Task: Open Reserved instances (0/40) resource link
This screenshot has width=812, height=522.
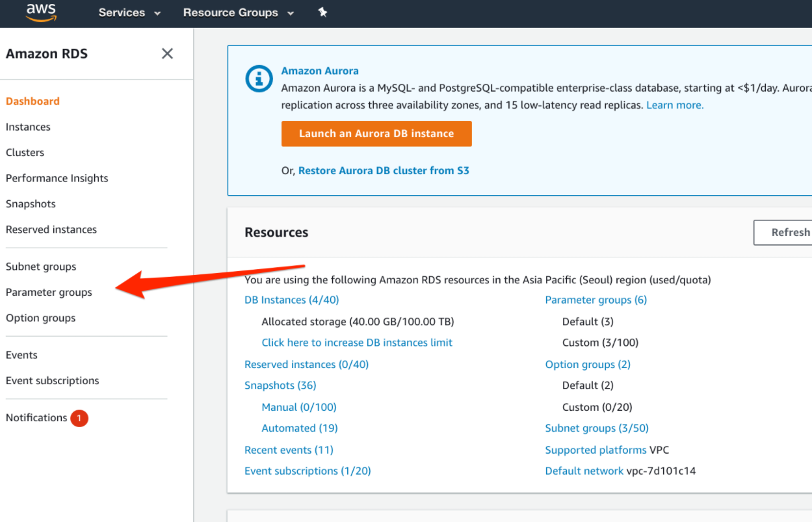Action: point(307,365)
